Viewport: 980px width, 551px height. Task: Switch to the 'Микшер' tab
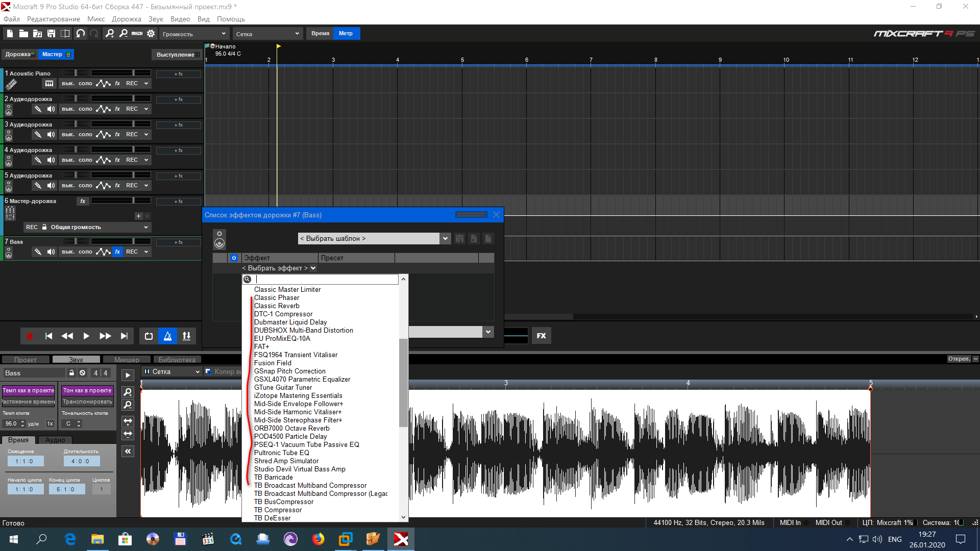pos(127,360)
